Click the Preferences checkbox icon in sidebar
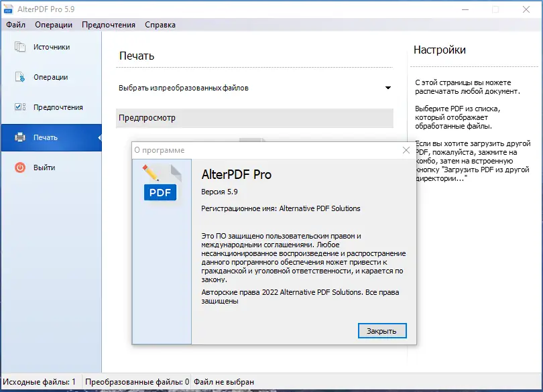The width and height of the screenshot is (543, 392). (19, 107)
